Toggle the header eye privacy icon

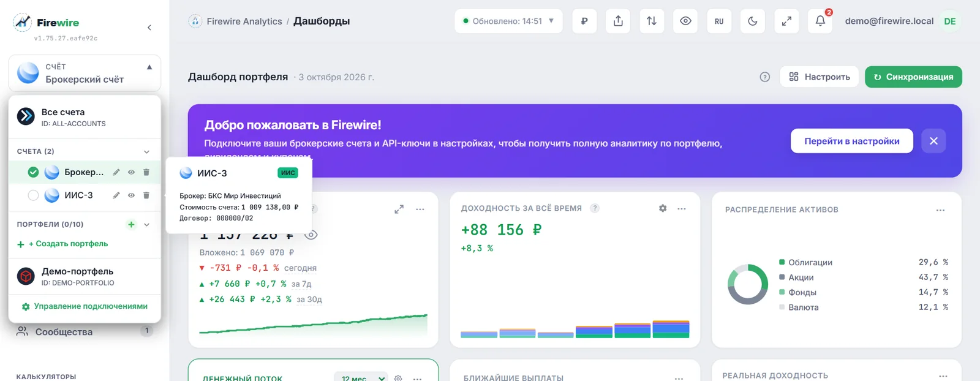pyautogui.click(x=685, y=21)
